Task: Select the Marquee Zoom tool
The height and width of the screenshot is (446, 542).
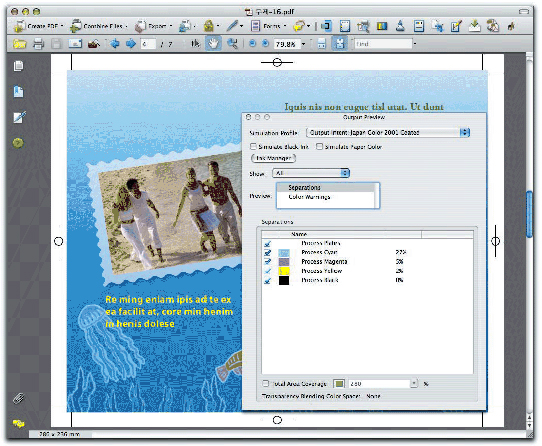Action: pos(232,44)
